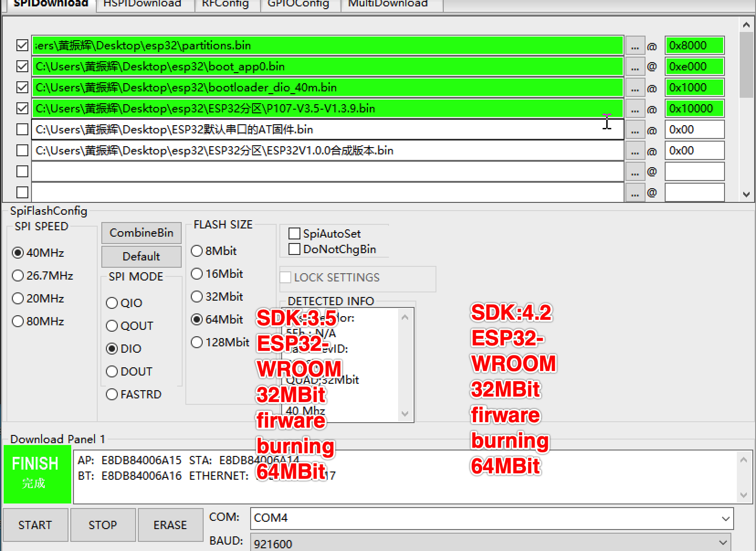Toggle the SpiAutoSet option
Screen dimensions: 756x551
(294, 233)
